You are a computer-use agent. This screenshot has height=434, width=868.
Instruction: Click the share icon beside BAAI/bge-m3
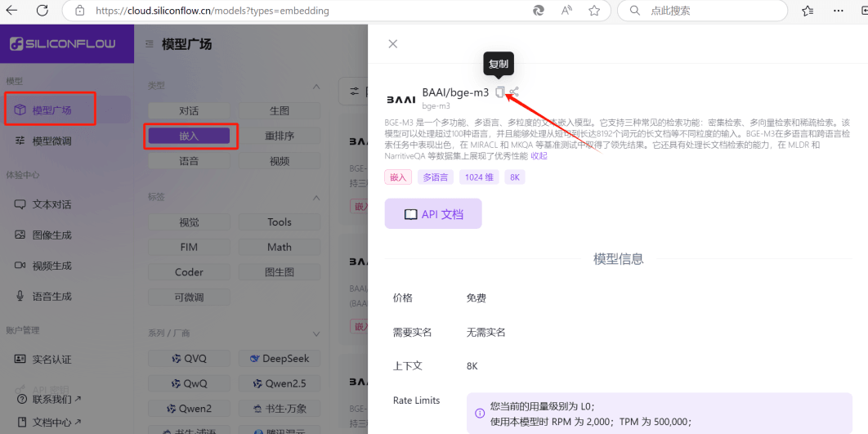point(514,92)
